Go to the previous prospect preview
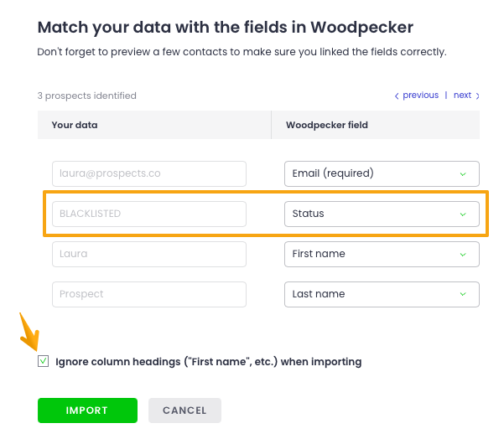Viewport: 504px width, 444px height. tap(420, 96)
